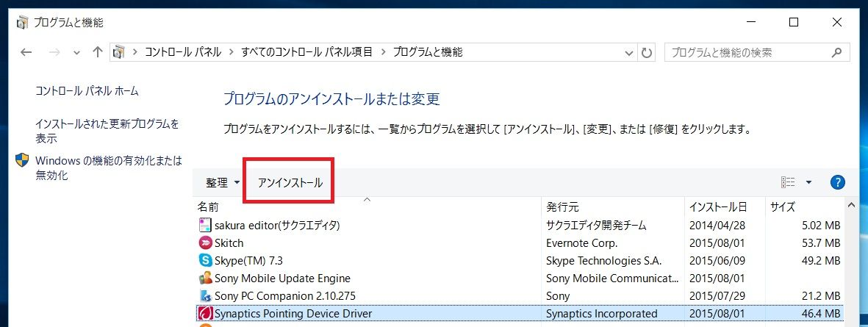Image resolution: width=868 pixels, height=327 pixels.
Task: Click the shield icon beside Windows の機能
Action: (22, 160)
